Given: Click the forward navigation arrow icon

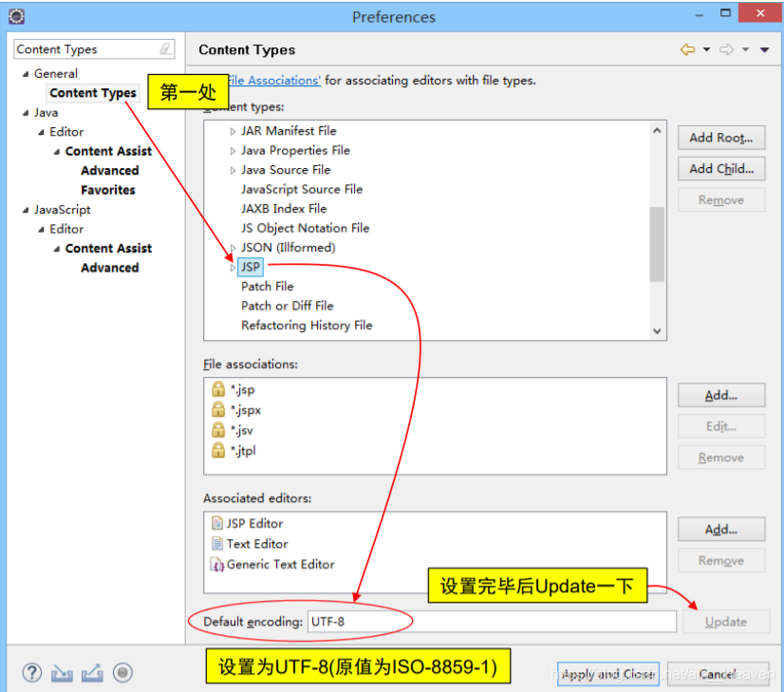Looking at the screenshot, I should pyautogui.click(x=726, y=49).
